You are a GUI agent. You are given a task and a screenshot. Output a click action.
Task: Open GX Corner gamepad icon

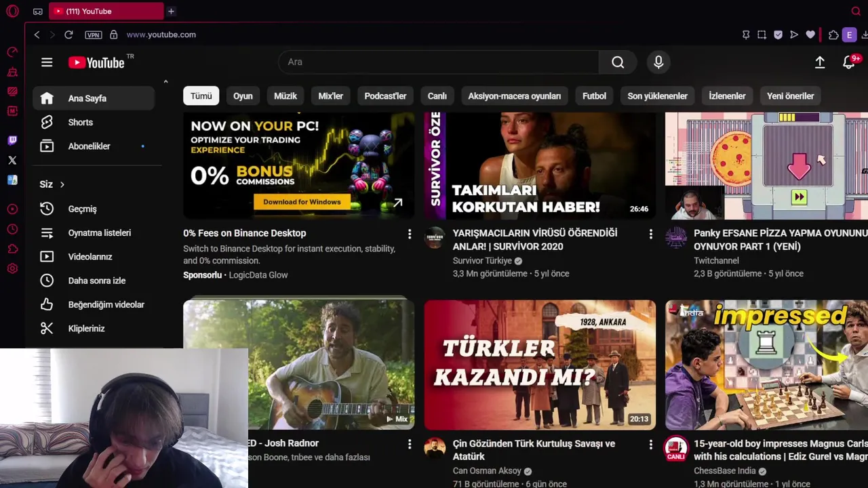(37, 12)
